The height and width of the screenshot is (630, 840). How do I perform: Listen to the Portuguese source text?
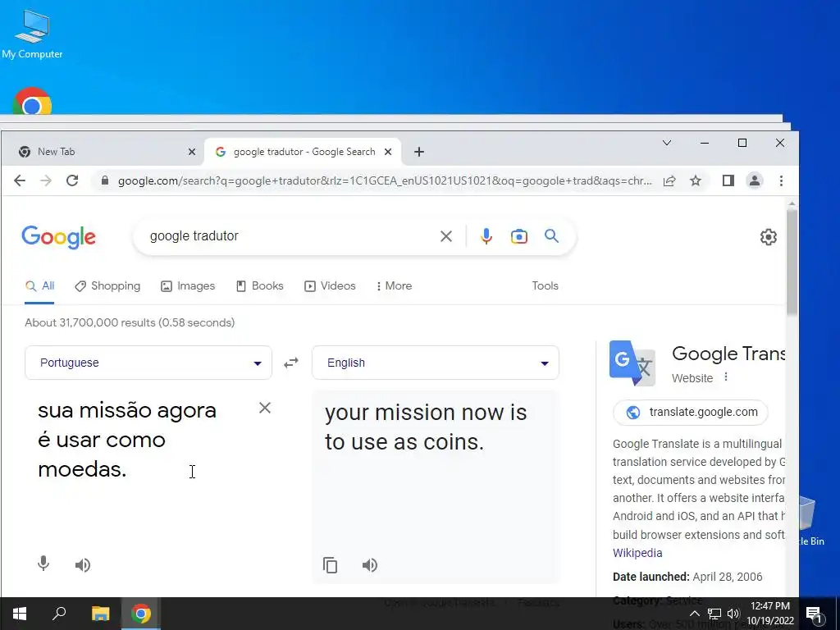pyautogui.click(x=83, y=564)
